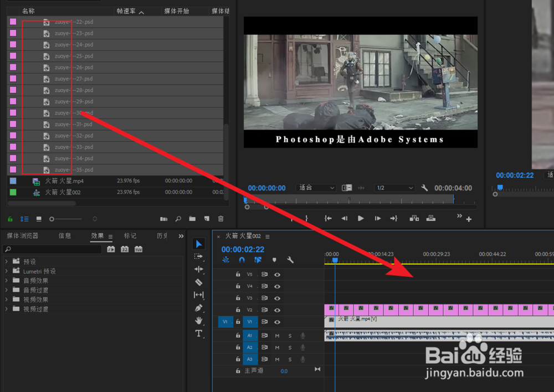Click the New Item icon
The image size is (554, 392).
[207, 219]
